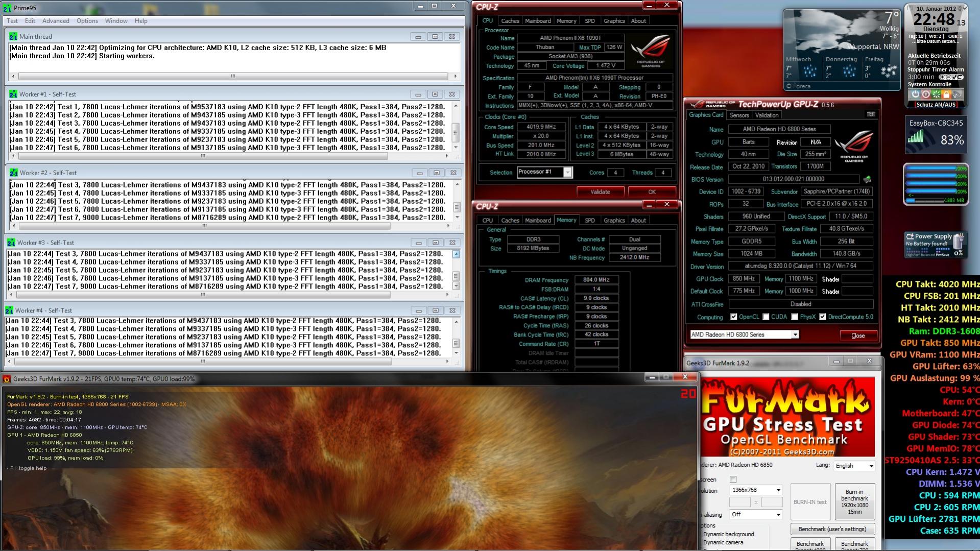Switch to Sensors tab in GPU-Z

tap(739, 115)
